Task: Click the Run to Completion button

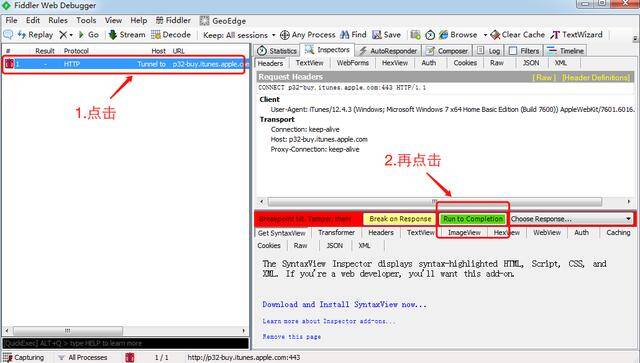Action: [473, 219]
